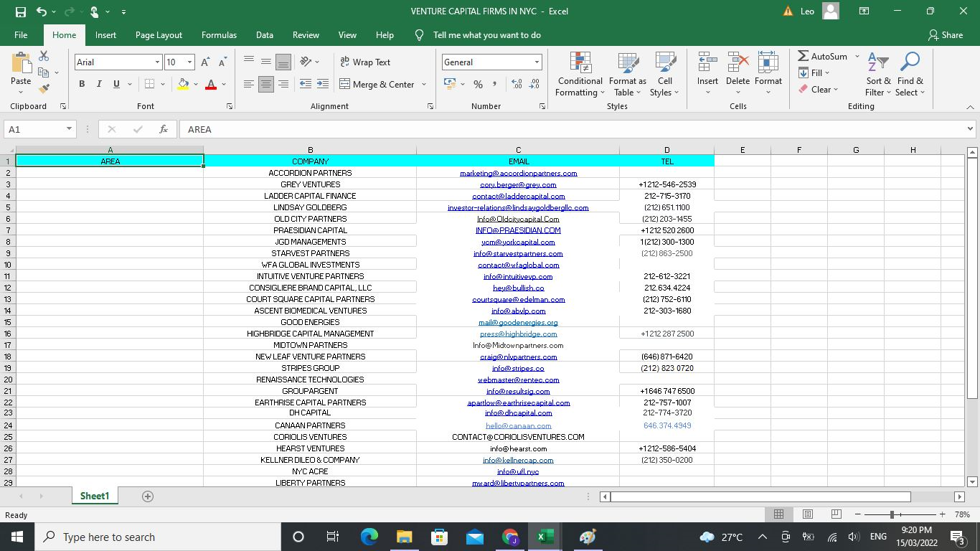Toggle Center horizontal alignment
Screen dimensions: 980x551
pyautogui.click(x=266, y=84)
